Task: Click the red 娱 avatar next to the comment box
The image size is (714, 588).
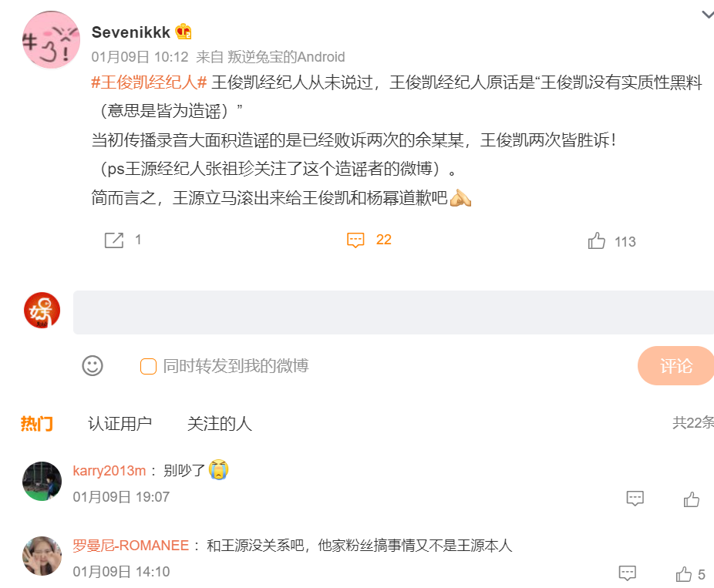Action: pos(42,311)
